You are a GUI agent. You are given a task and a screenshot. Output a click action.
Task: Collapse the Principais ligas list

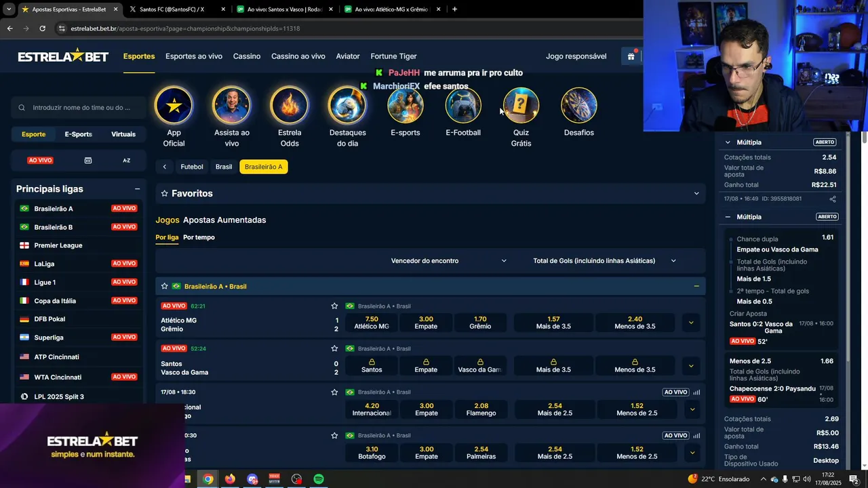137,189
